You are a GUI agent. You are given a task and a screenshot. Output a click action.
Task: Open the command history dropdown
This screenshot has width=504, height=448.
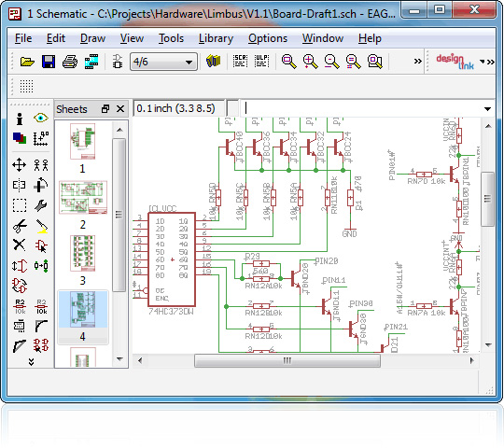coord(487,109)
